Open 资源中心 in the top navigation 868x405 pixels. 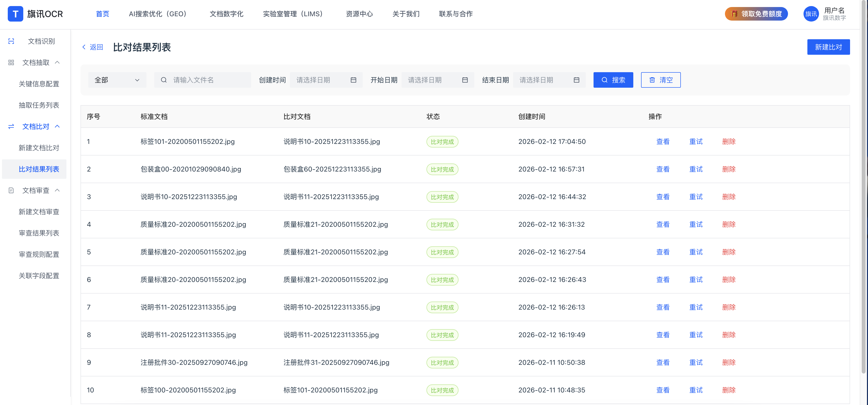pos(359,14)
